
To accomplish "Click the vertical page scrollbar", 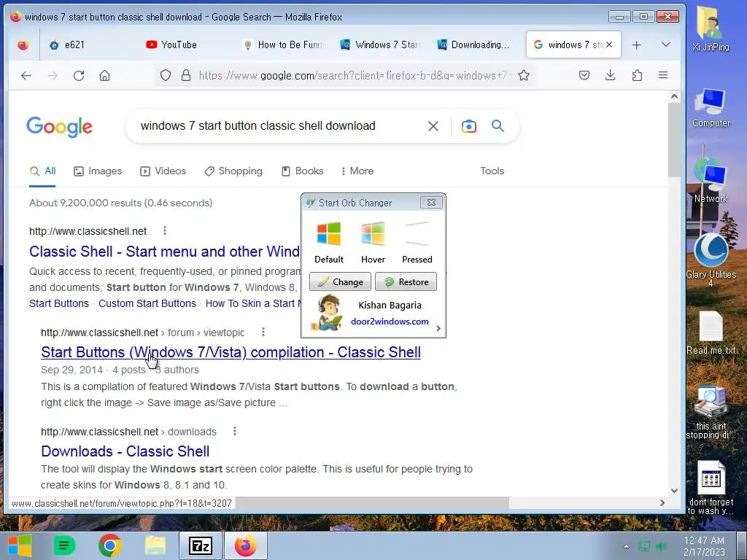I will [x=674, y=140].
